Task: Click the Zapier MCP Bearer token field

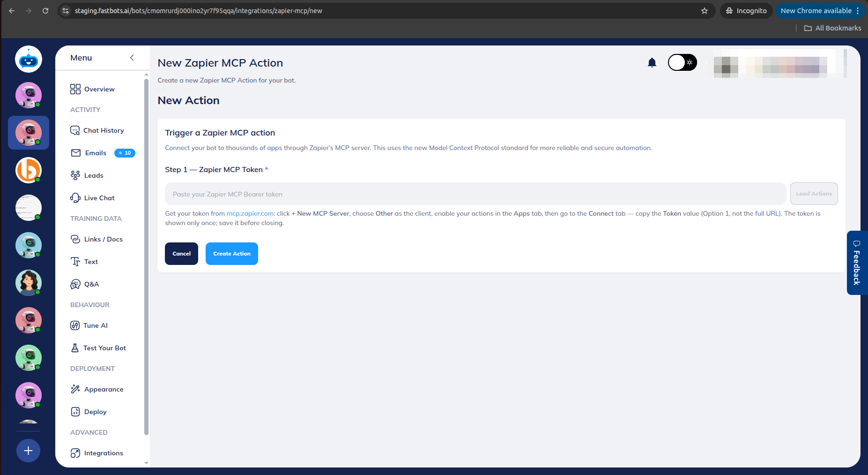Action: (x=475, y=194)
